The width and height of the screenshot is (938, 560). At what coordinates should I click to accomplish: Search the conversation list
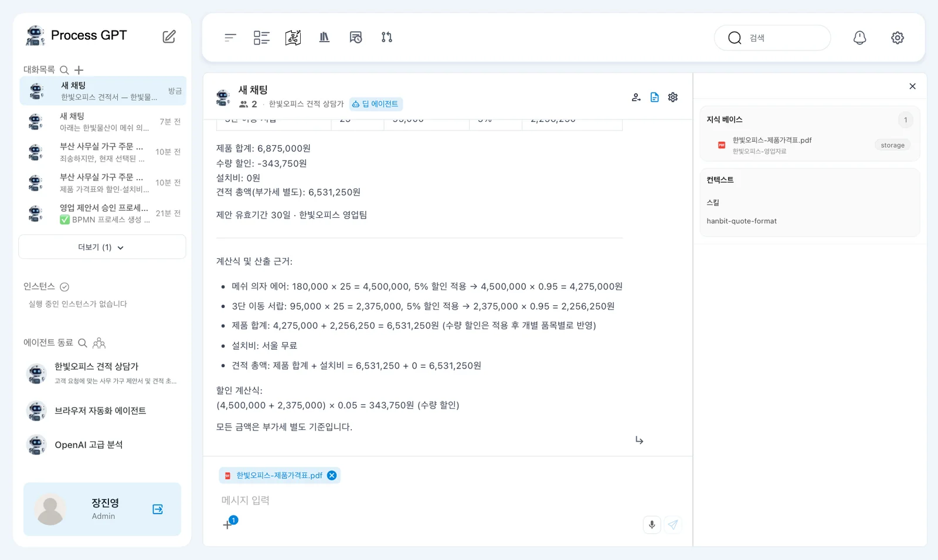[x=64, y=70]
